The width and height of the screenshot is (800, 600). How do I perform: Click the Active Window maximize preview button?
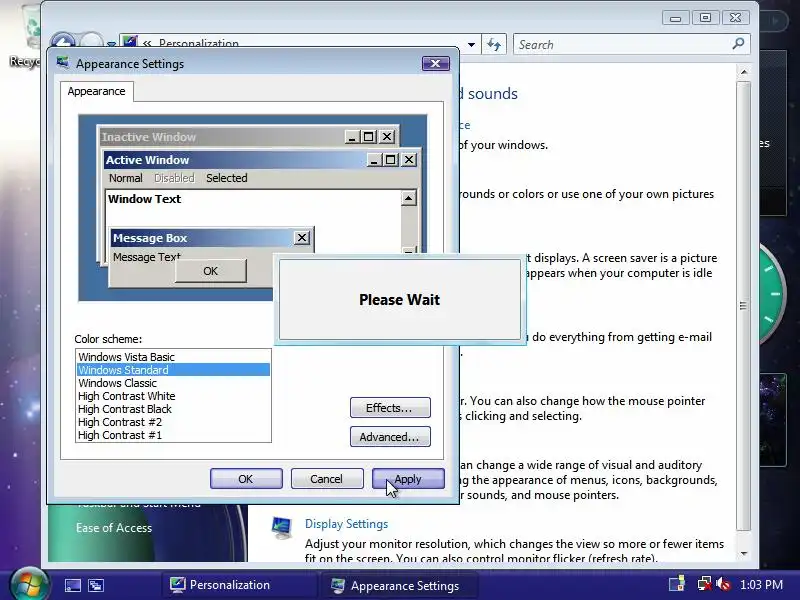pos(390,160)
